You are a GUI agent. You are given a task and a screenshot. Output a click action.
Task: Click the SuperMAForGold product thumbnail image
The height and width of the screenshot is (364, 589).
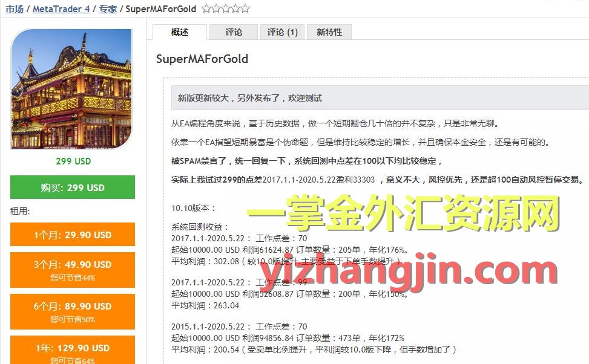(x=72, y=89)
